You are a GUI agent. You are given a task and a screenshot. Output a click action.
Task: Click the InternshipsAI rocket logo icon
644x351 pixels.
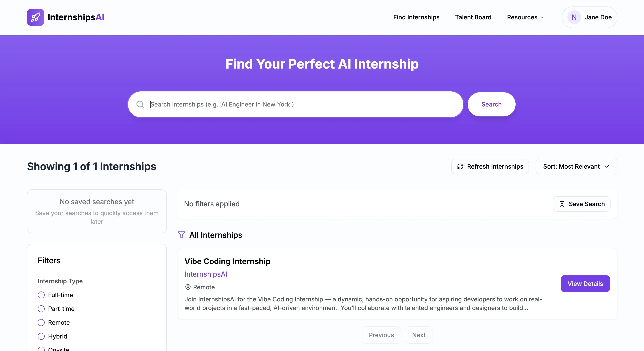coord(35,17)
